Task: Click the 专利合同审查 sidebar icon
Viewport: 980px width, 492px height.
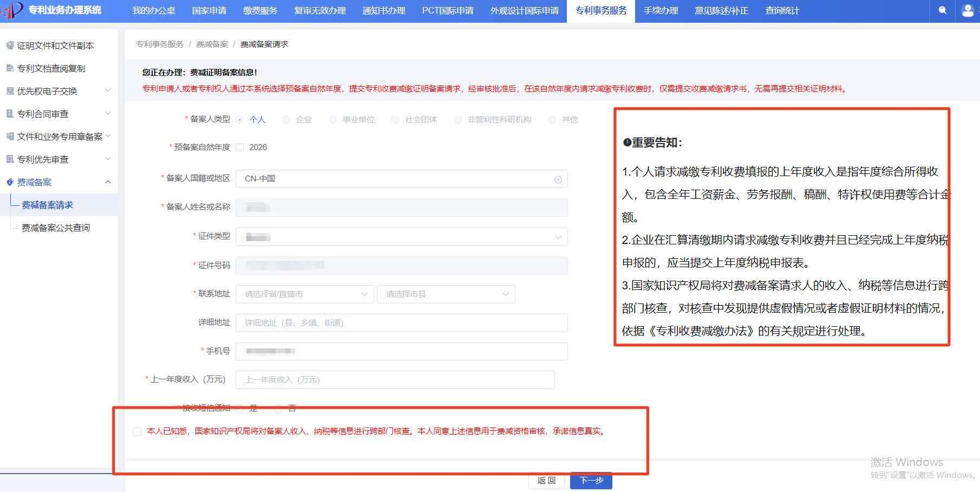Action: [10, 114]
